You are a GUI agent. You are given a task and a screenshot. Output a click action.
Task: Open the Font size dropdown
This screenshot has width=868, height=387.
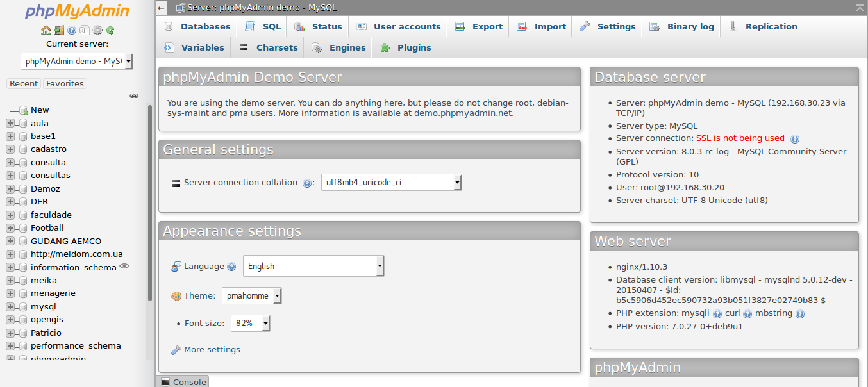pos(251,324)
